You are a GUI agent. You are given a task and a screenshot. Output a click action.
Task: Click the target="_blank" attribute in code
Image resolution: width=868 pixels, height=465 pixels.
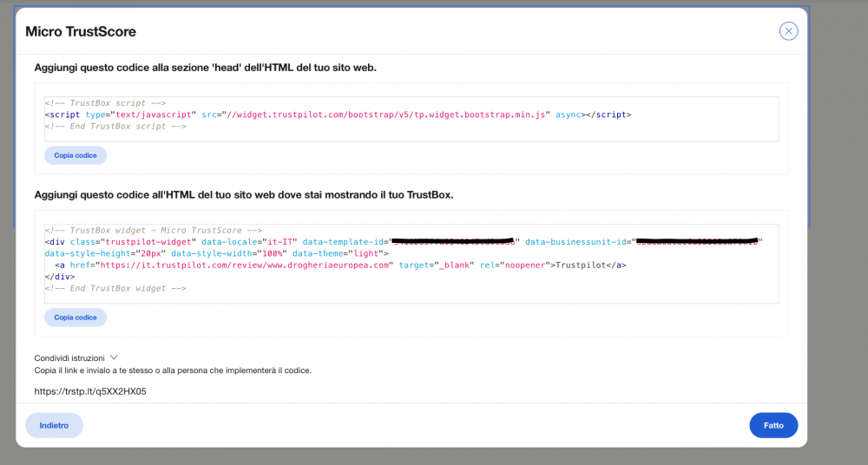click(437, 265)
